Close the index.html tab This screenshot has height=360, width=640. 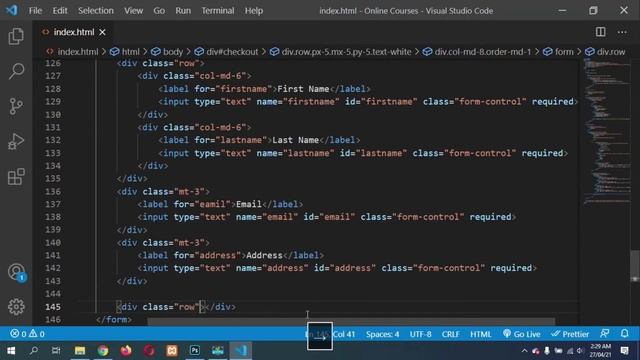pyautogui.click(x=102, y=32)
